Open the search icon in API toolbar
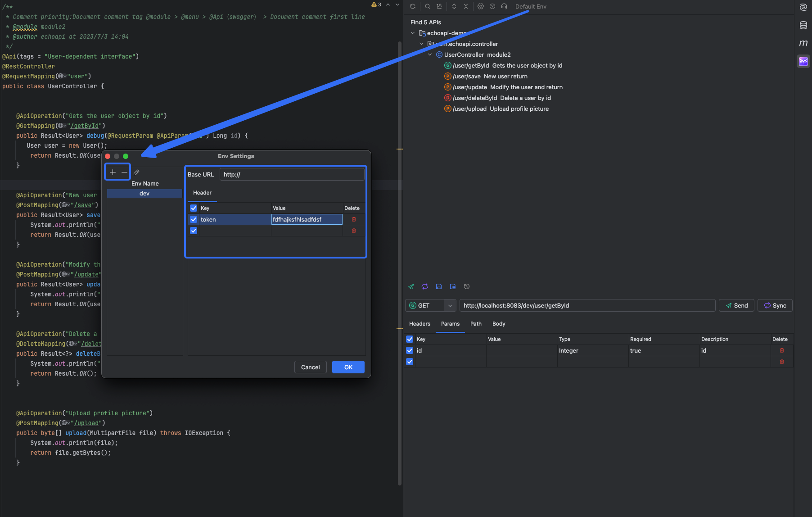The width and height of the screenshot is (812, 517). coord(427,6)
